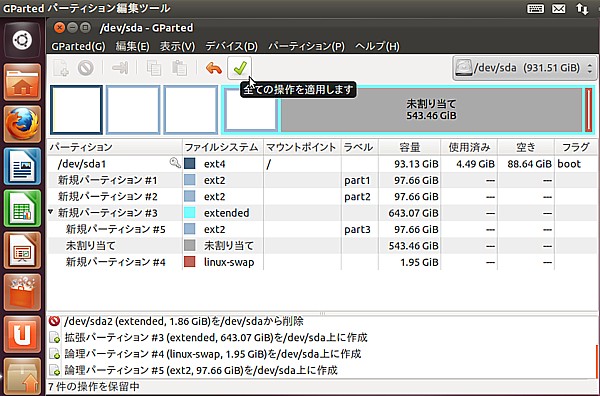Select the /dev/sda1 partition row

[x=321, y=163]
